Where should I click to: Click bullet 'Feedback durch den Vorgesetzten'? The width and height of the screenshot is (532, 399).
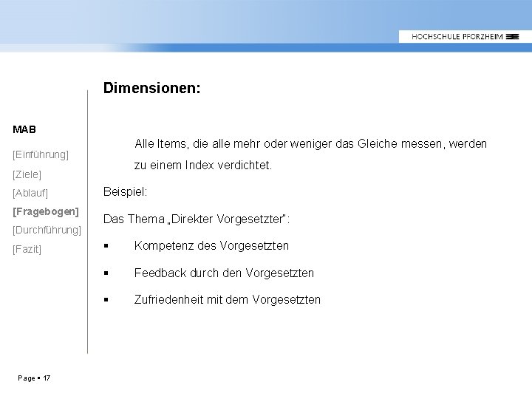224,273
